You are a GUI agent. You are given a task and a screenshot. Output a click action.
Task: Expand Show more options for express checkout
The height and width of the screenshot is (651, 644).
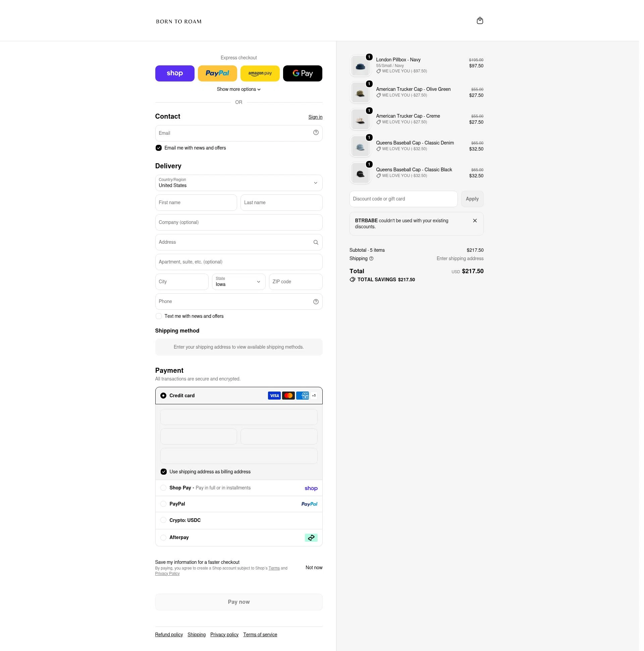(x=239, y=89)
